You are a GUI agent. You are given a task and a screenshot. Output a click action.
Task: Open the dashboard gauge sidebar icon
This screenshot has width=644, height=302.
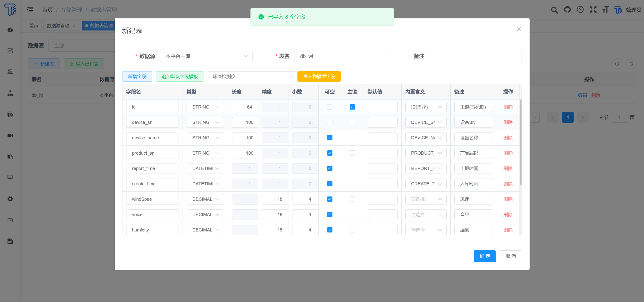[10, 30]
